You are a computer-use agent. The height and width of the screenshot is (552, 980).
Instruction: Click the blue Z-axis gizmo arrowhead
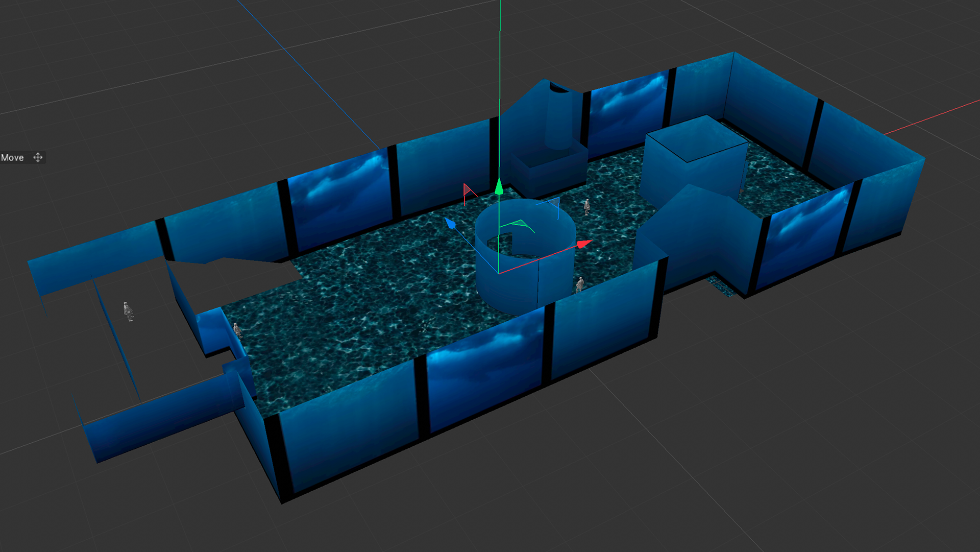pyautogui.click(x=450, y=223)
